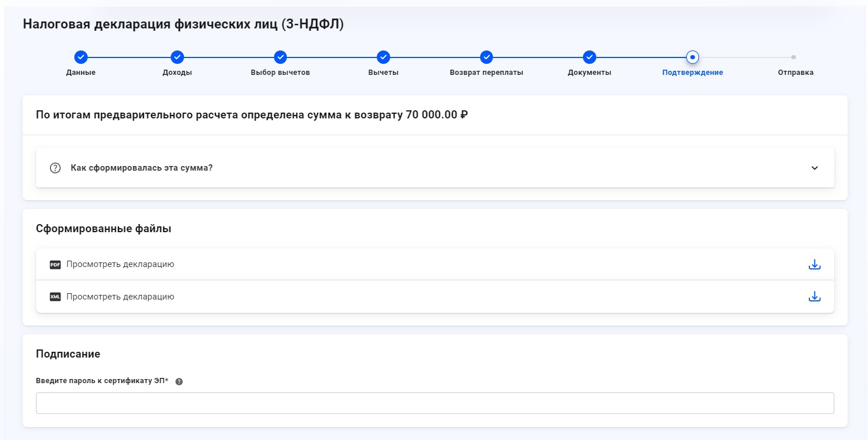Go to the Возврат переплаты step label
Viewport: 868px width, 440px height.
(487, 73)
